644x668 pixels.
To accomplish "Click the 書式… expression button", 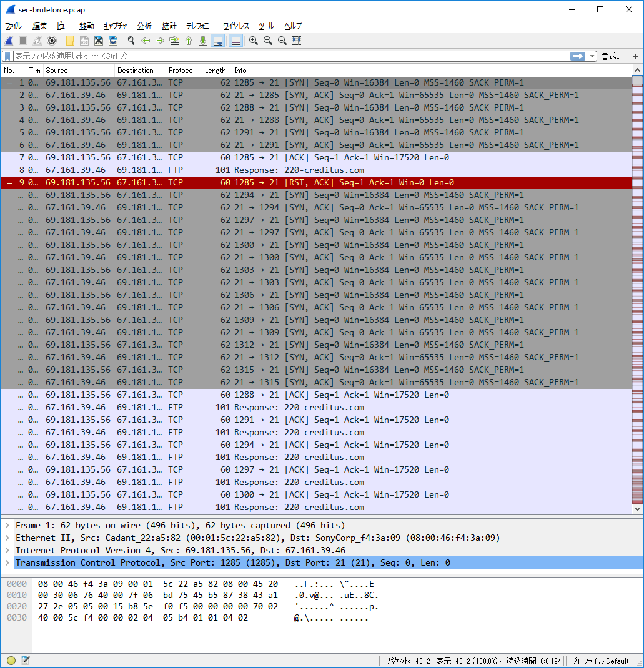I will coord(611,56).
